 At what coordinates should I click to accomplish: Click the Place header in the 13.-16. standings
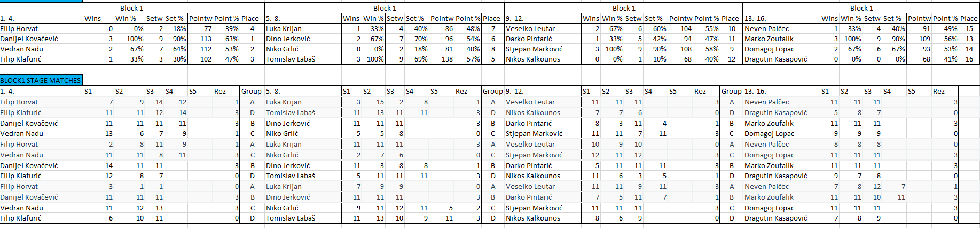[x=969, y=18]
